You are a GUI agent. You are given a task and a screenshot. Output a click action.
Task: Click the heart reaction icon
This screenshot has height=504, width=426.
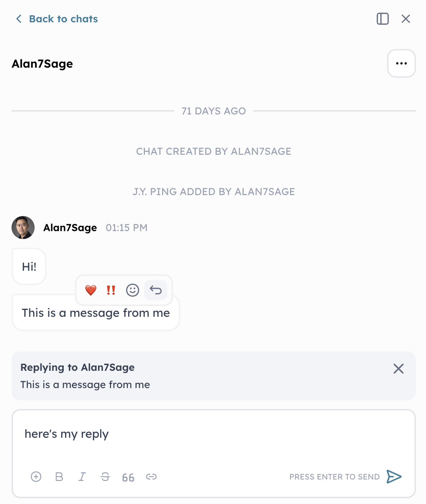click(91, 290)
